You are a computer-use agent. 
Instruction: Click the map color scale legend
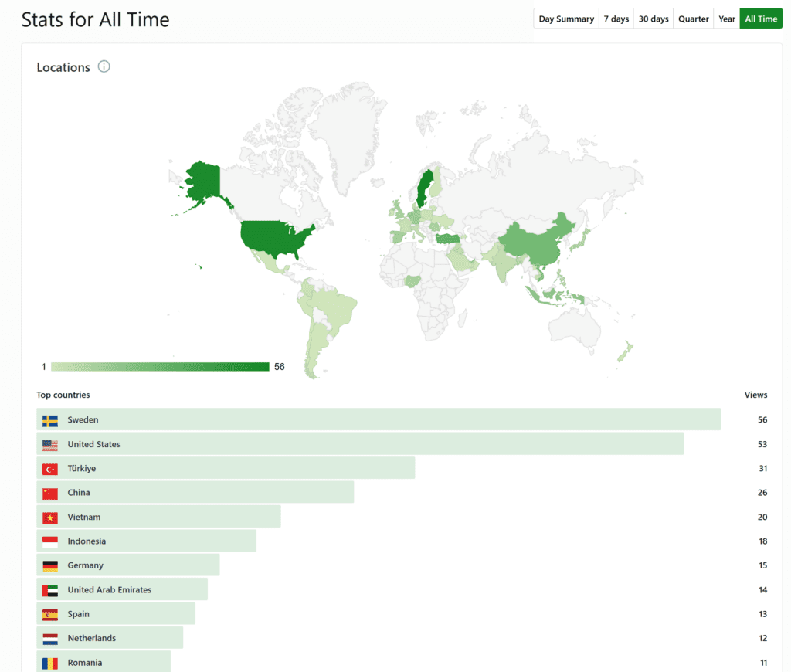click(160, 367)
